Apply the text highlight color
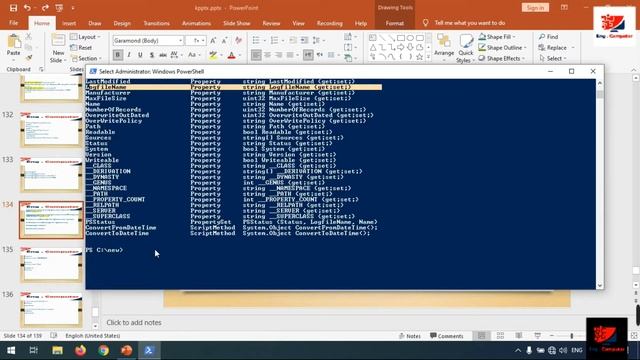 coord(214,55)
